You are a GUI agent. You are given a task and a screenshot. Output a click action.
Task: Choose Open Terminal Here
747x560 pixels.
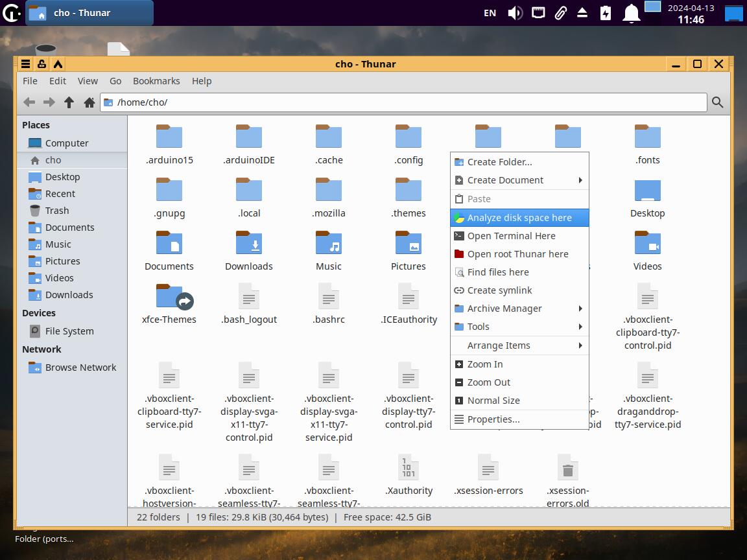click(x=511, y=236)
